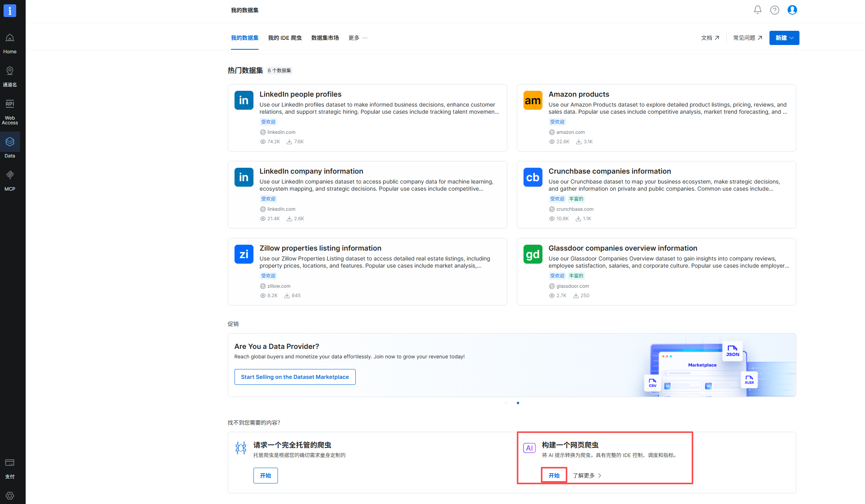Viewport: 865px width, 504px height.
Task: Click the proxy zone location pin icon
Action: tap(10, 71)
